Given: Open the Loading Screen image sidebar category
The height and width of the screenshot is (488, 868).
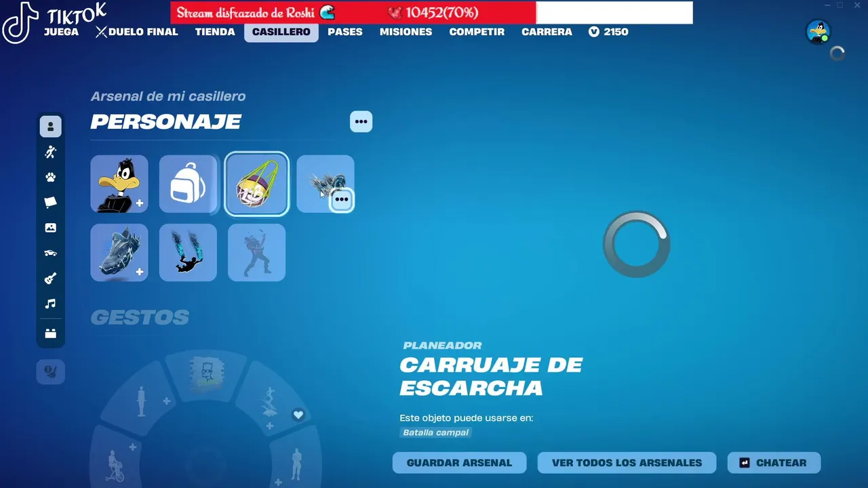Looking at the screenshot, I should click(51, 228).
